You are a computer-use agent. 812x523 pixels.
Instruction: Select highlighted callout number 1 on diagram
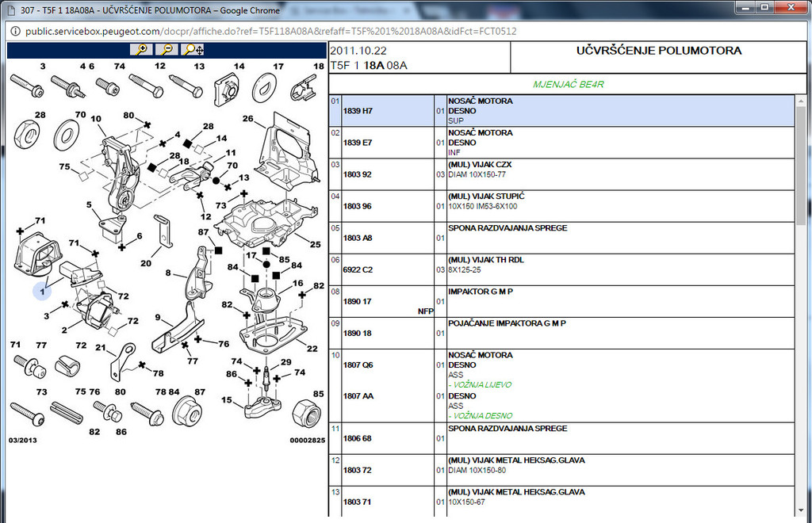43,292
